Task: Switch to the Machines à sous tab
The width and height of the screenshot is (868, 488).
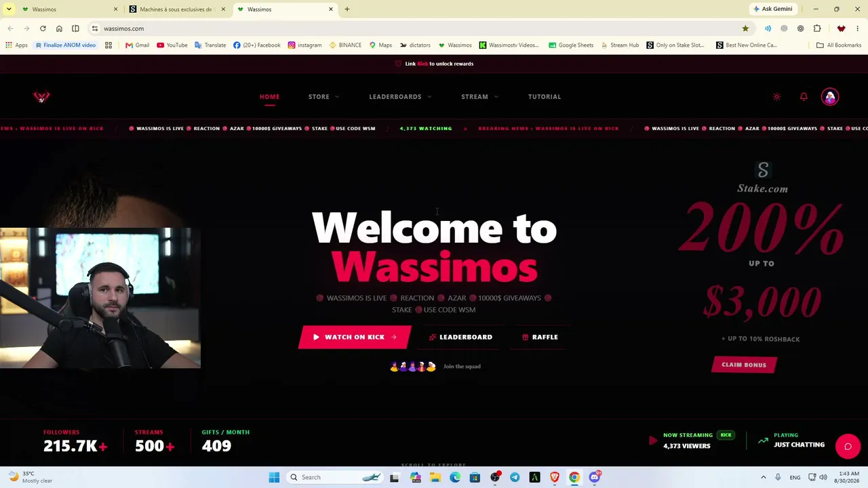Action: click(x=177, y=9)
